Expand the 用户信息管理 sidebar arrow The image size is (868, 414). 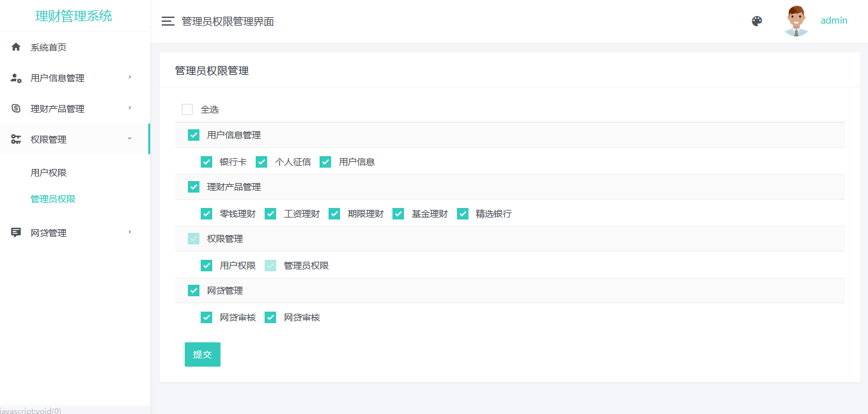pyautogui.click(x=130, y=77)
